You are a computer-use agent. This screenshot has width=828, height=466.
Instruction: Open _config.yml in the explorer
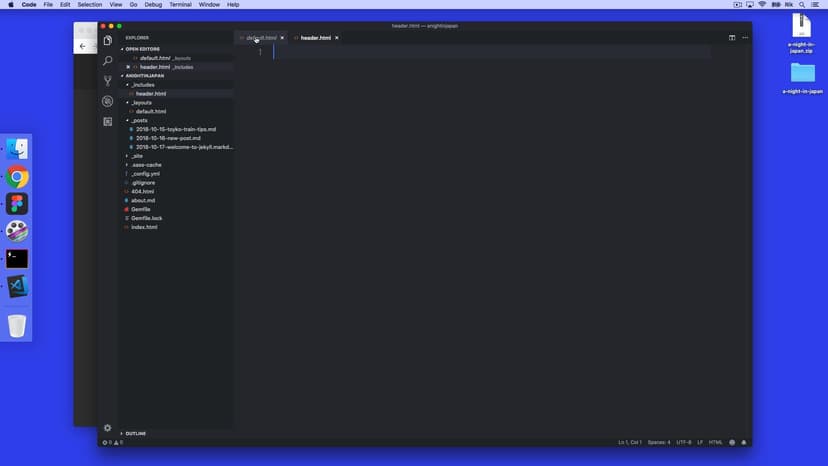coord(145,174)
